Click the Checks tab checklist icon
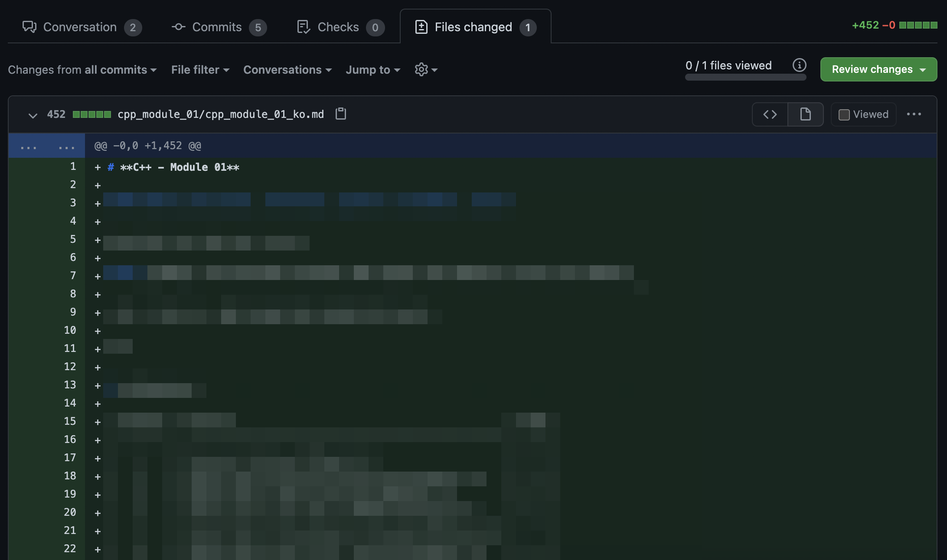 coord(304,27)
